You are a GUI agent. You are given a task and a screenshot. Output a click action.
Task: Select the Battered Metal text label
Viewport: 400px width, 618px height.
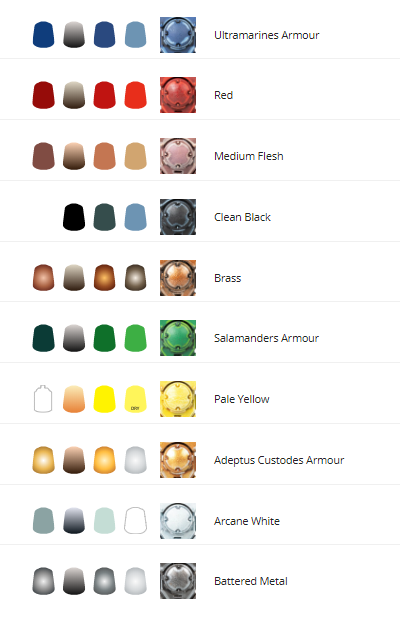click(x=251, y=581)
